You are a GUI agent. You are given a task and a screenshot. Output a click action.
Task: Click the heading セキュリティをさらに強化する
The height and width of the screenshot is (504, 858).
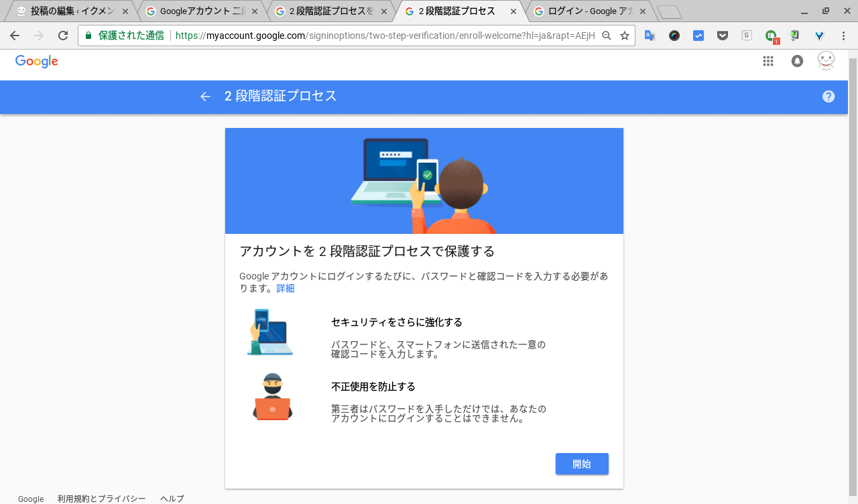397,322
